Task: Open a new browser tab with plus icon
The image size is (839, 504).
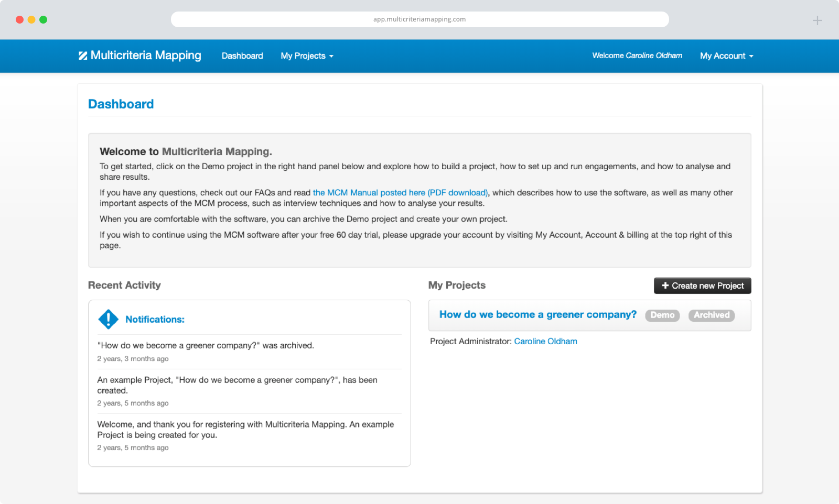Action: [x=817, y=20]
